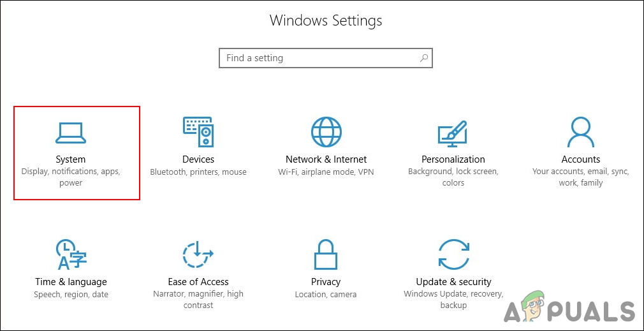
Task: Go to the Privacy text label
Action: point(326,282)
